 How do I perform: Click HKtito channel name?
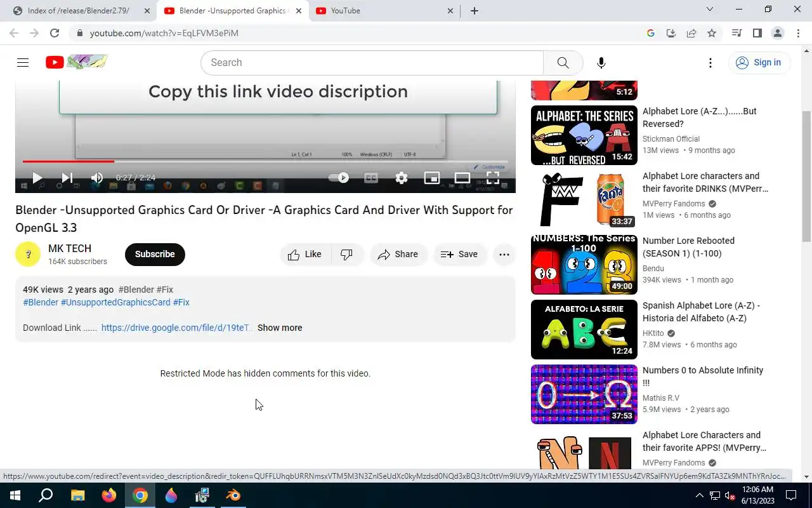point(653,333)
